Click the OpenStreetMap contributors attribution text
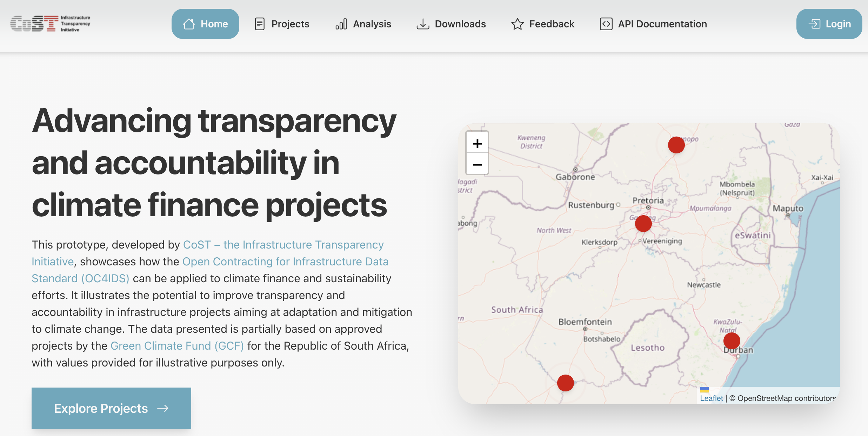 pos(783,398)
